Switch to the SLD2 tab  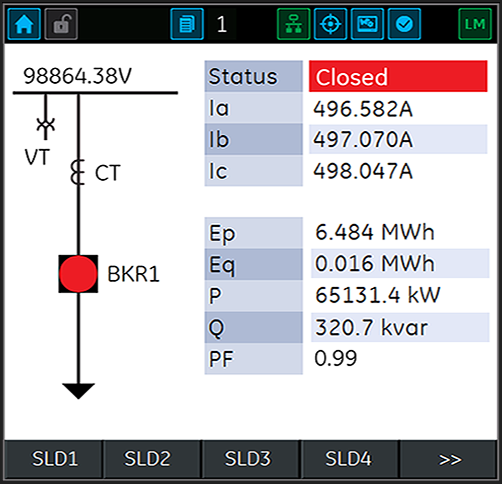click(147, 459)
